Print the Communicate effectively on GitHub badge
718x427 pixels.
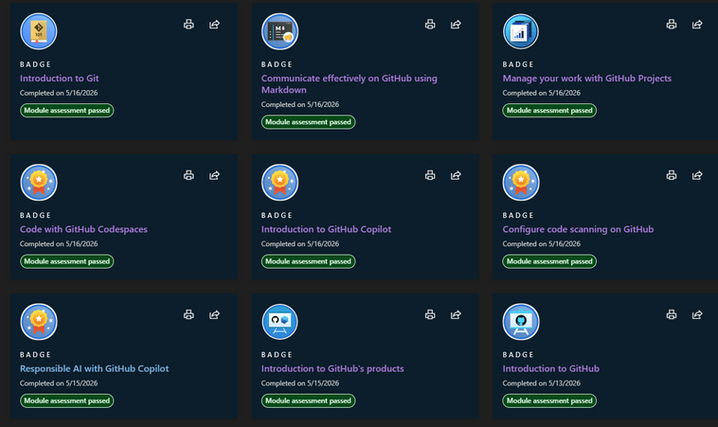[430, 24]
